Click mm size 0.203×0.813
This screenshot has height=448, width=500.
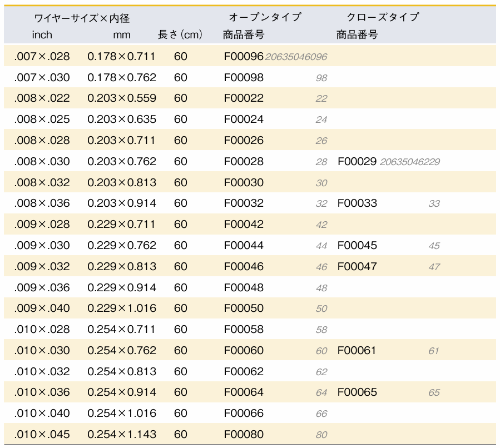tap(122, 182)
